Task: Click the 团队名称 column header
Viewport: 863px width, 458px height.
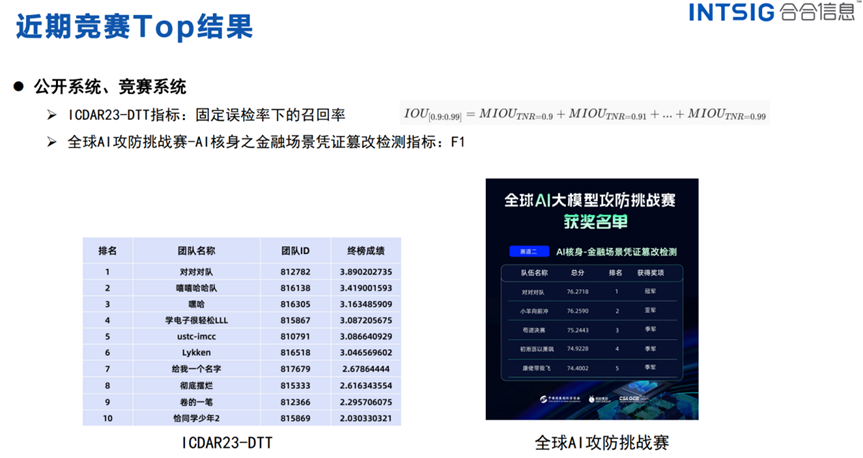Action: click(x=196, y=251)
